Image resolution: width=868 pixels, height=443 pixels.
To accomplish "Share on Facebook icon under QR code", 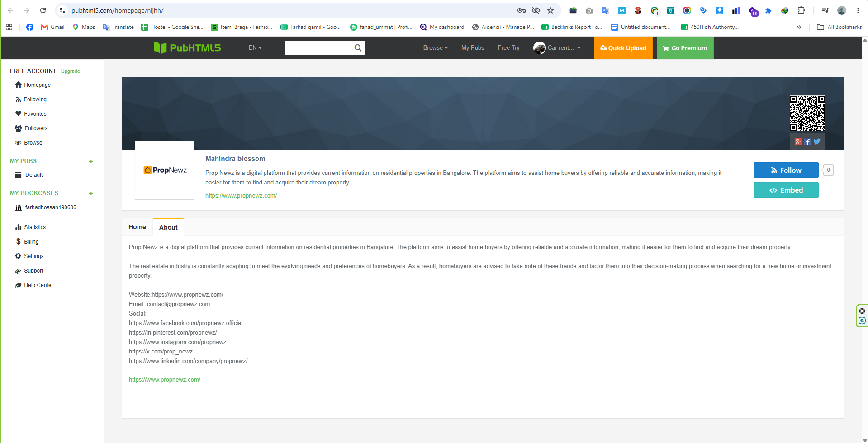I will tap(807, 141).
